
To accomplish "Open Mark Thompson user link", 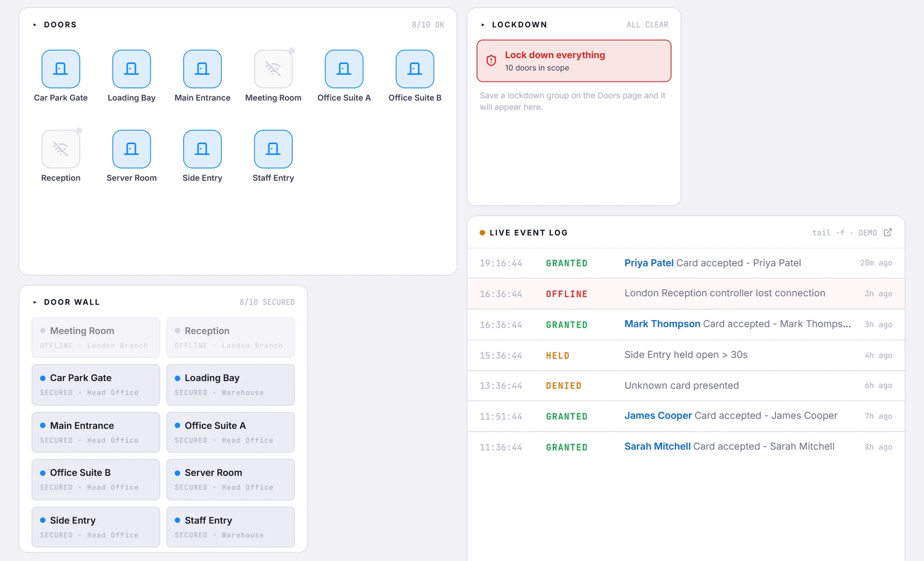I will (x=662, y=324).
